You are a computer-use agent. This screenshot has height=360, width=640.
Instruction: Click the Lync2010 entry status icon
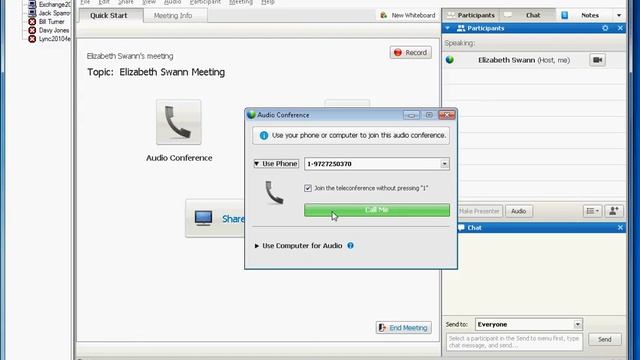(32, 39)
